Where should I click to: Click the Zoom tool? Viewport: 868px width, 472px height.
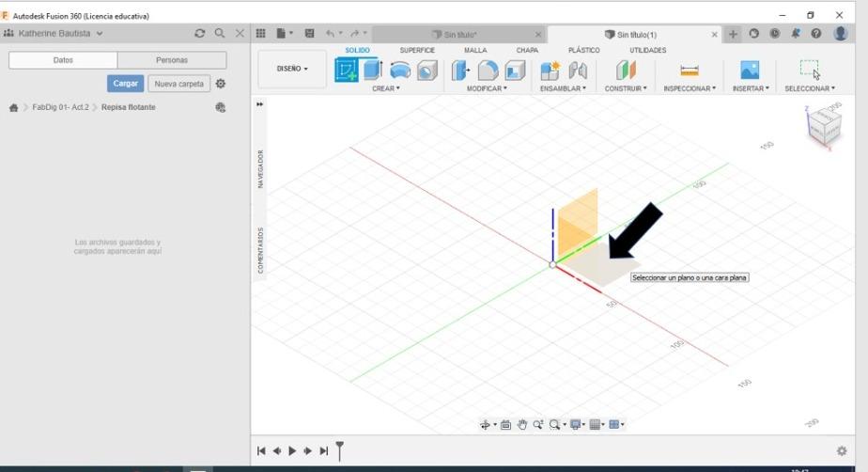[x=537, y=425]
